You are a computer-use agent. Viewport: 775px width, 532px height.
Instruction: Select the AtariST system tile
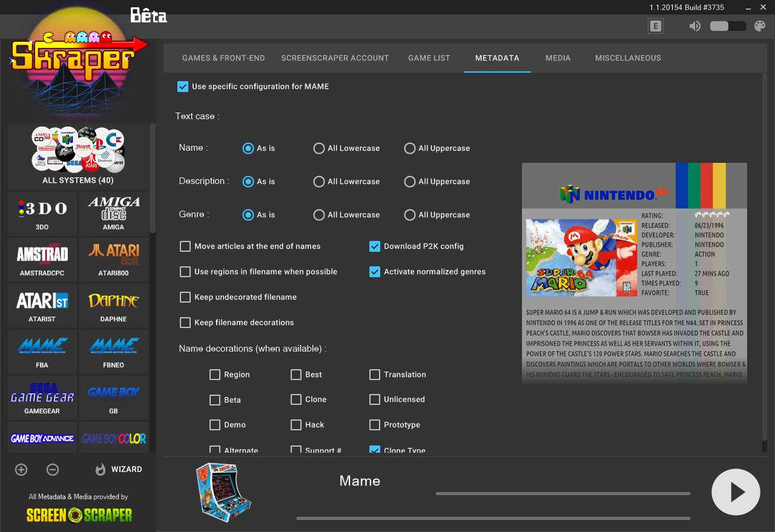coord(42,306)
